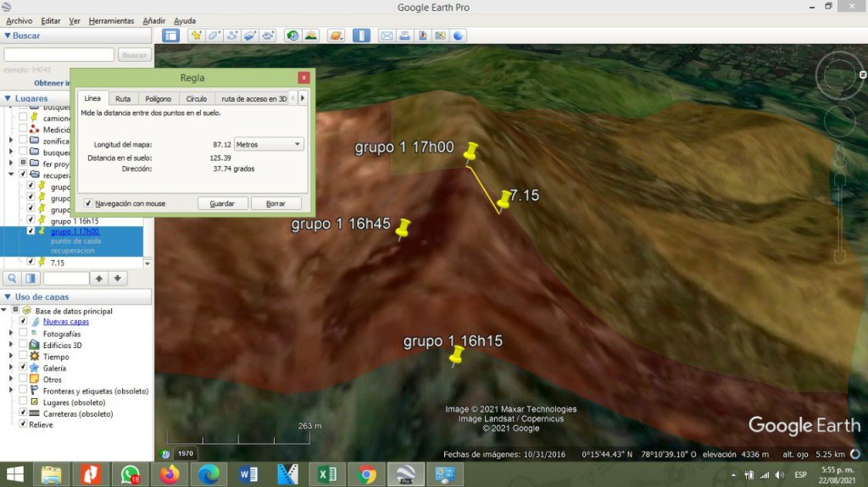Screen dimensions: 868x487
Task: Click the print toolbar icon
Action: tap(404, 36)
